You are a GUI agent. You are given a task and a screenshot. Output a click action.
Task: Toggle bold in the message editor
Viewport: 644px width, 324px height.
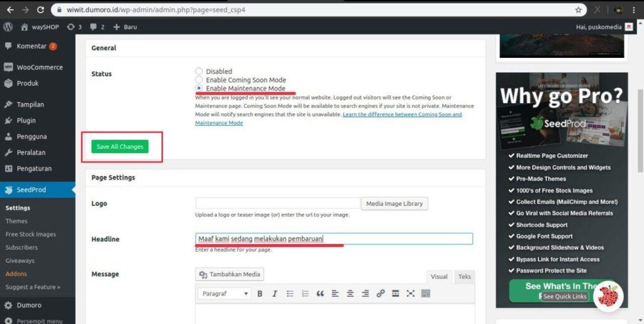click(x=260, y=294)
